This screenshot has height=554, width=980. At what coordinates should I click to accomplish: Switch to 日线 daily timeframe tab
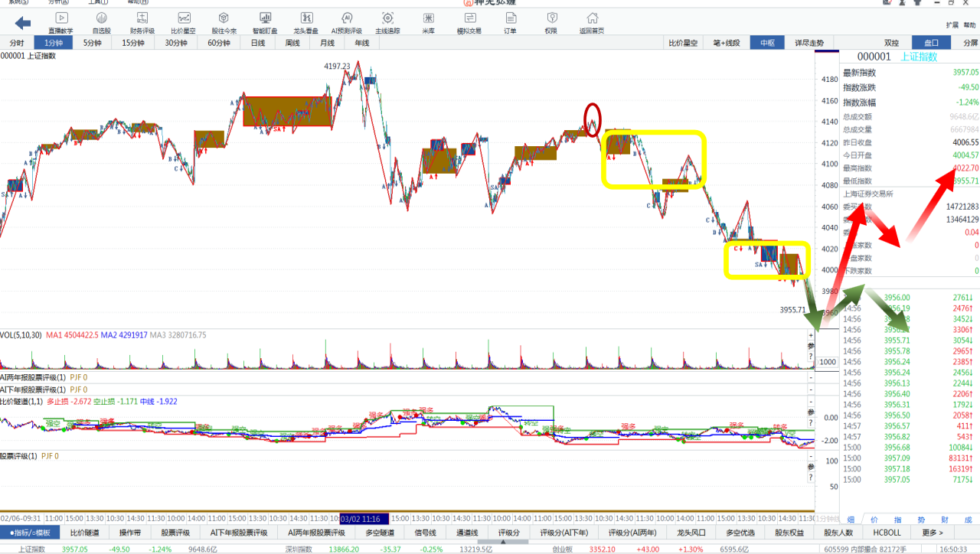click(258, 43)
